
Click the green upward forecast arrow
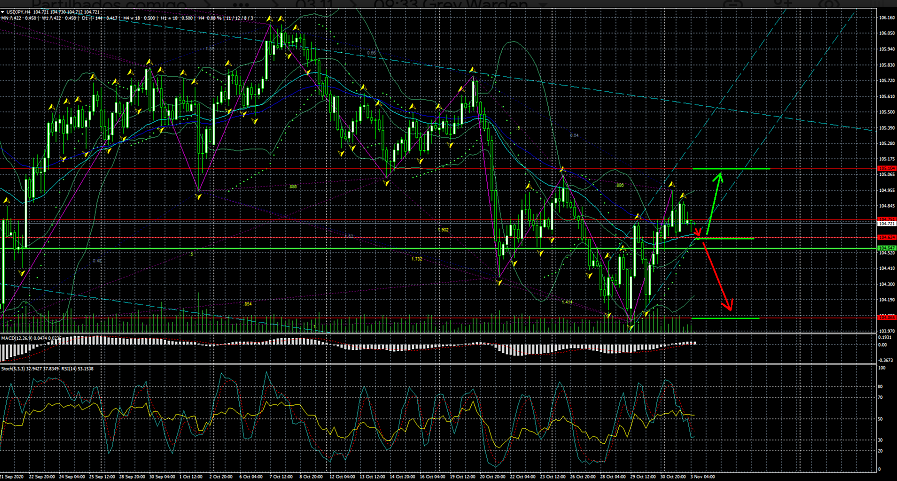[x=711, y=203]
